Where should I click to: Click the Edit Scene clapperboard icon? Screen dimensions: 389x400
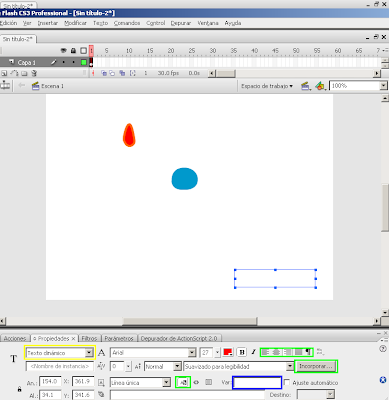point(305,86)
